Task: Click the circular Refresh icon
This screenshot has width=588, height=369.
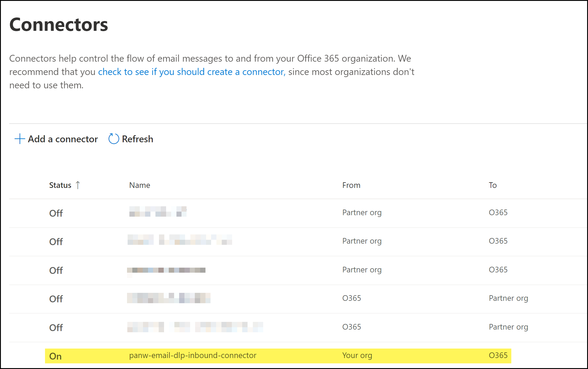Action: [x=113, y=139]
